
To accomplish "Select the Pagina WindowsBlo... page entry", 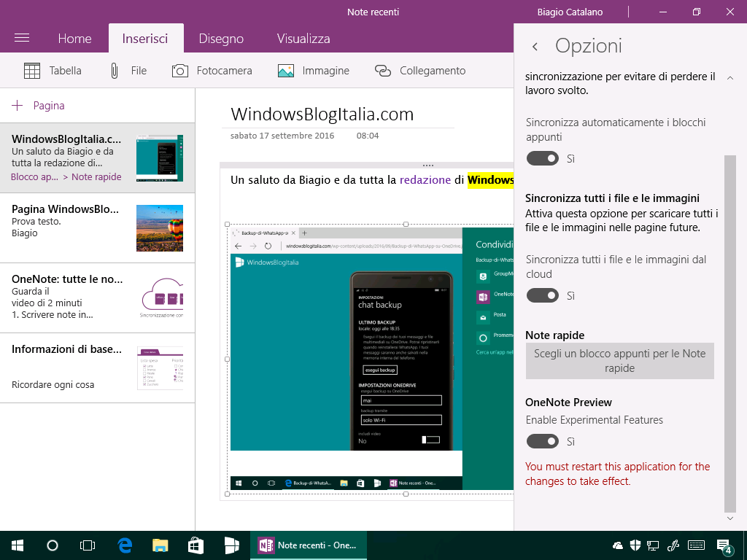I will (x=97, y=228).
